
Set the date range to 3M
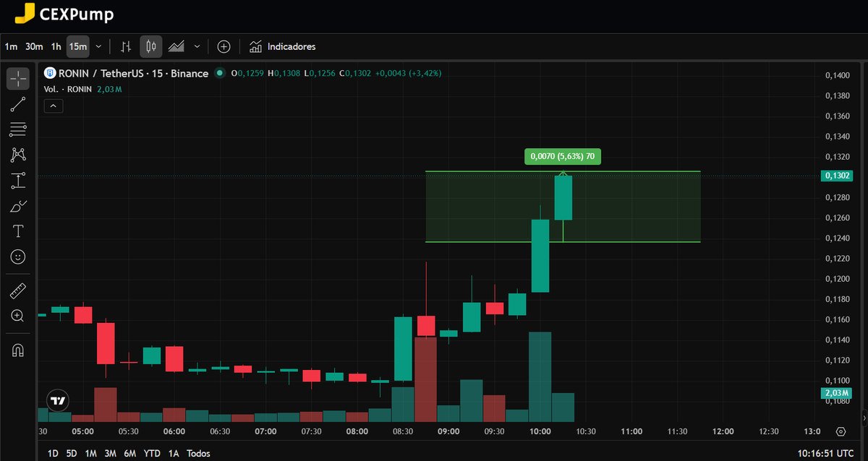click(110, 453)
